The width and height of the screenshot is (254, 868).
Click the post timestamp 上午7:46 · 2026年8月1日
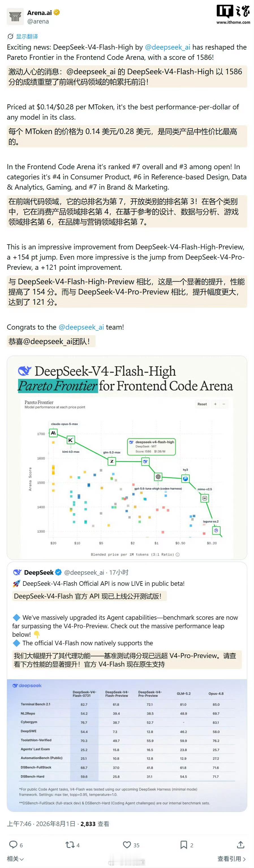[x=41, y=824]
